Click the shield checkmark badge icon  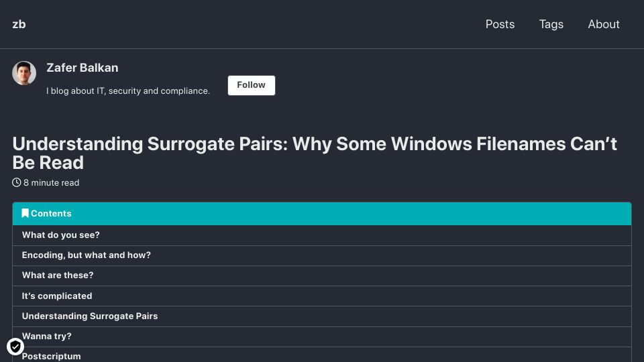pos(15,347)
